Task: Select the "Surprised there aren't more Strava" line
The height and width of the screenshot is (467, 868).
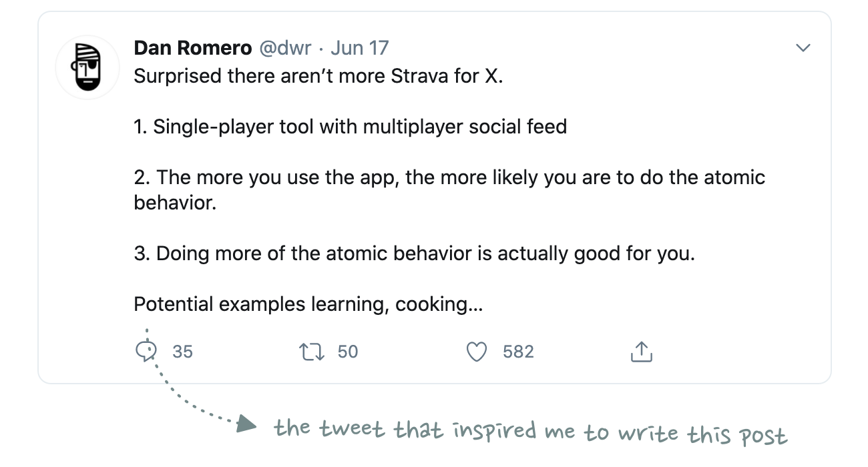Action: tap(318, 76)
